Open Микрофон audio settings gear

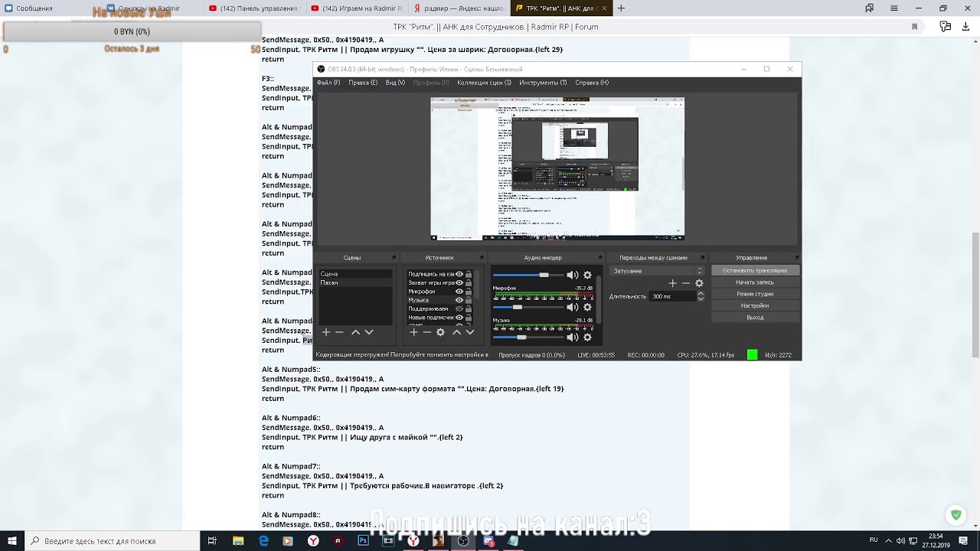pos(587,307)
